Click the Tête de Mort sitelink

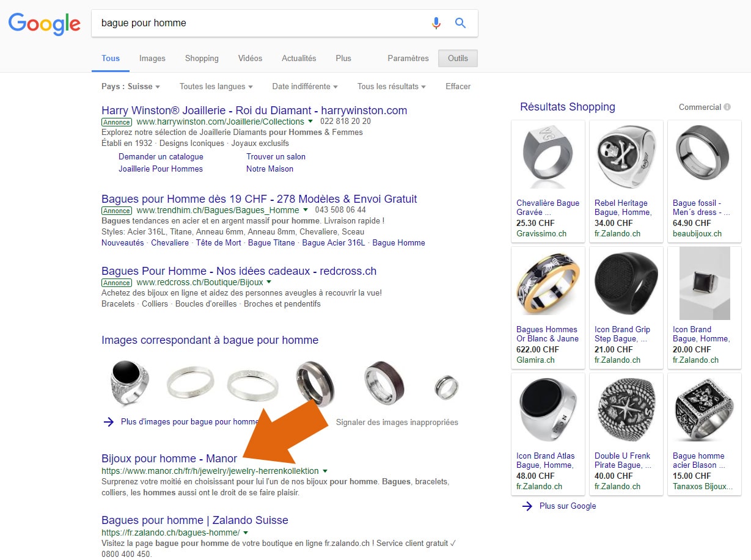click(x=219, y=243)
